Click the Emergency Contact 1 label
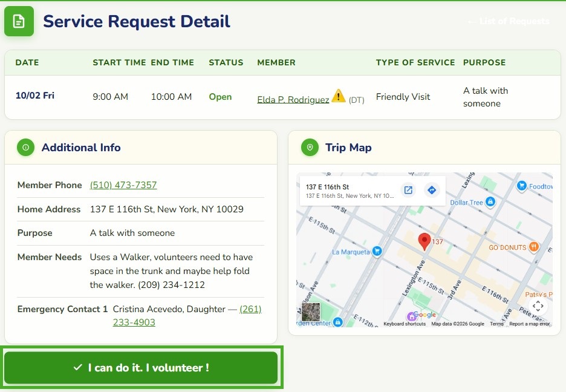 62,309
